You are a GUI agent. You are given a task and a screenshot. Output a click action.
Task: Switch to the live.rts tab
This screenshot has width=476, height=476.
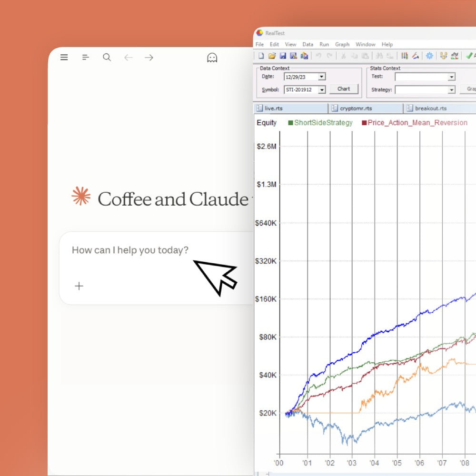click(290, 108)
